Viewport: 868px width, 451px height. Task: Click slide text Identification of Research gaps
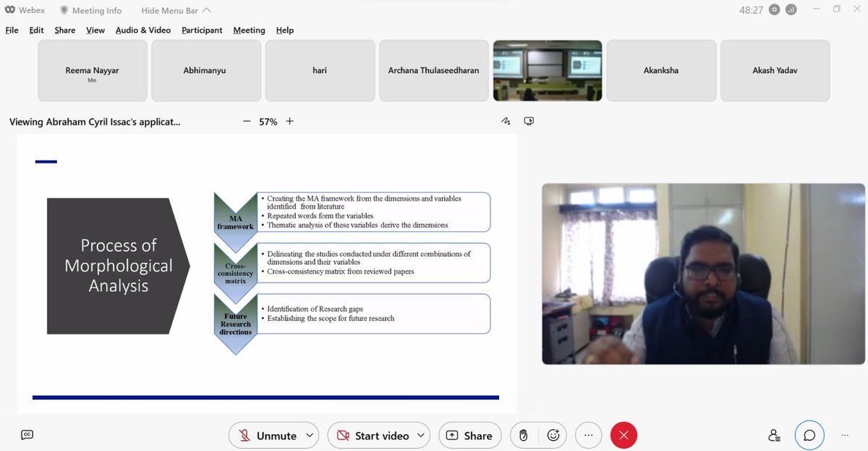coord(315,309)
